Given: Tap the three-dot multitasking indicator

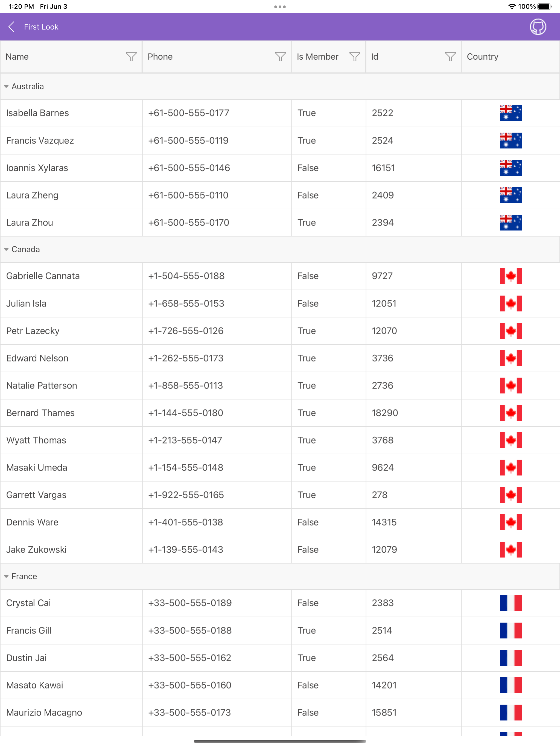Looking at the screenshot, I should point(280,7).
